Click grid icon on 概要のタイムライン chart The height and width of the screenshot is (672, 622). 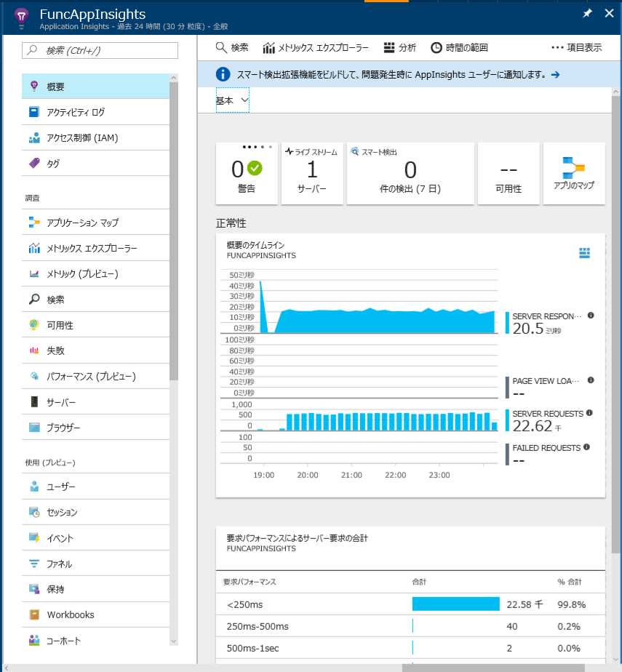(x=585, y=253)
